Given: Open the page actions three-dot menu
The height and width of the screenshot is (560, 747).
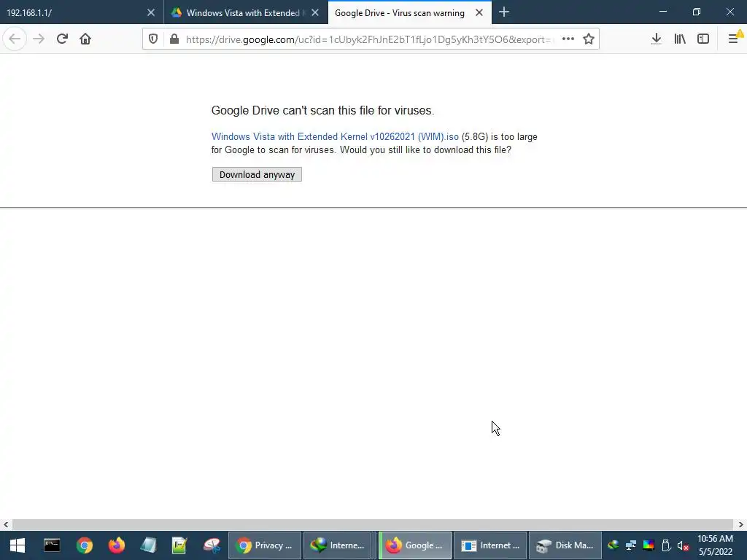Looking at the screenshot, I should click(x=568, y=39).
